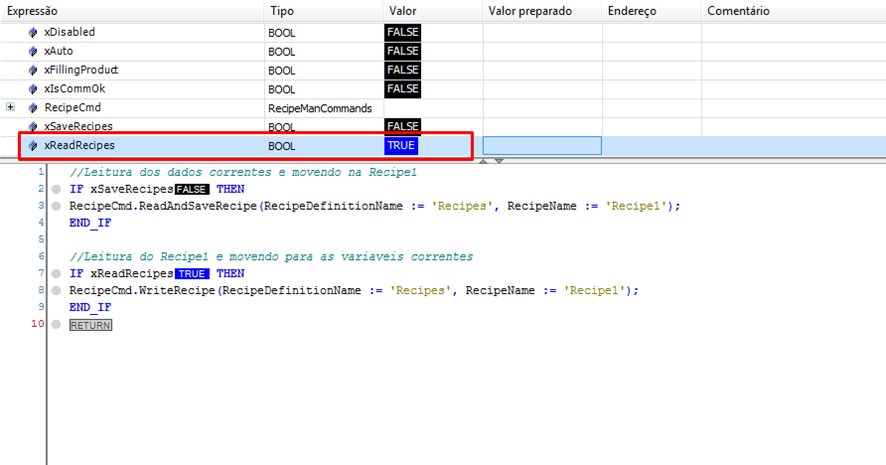Click the RETURN box on line 10
The width and height of the screenshot is (886, 465).
pos(90,326)
